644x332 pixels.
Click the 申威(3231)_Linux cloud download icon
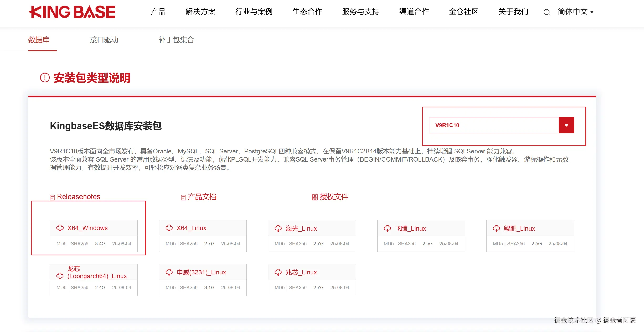point(169,272)
